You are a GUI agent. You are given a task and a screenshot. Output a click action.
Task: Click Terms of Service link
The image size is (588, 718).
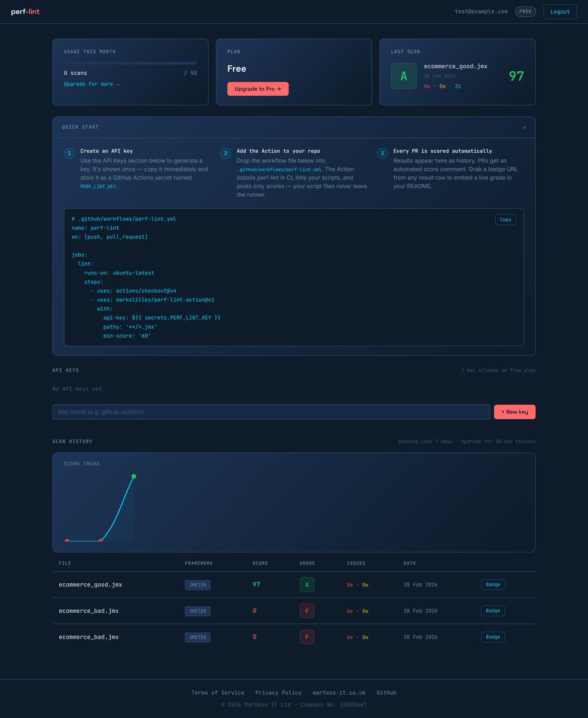(218, 692)
